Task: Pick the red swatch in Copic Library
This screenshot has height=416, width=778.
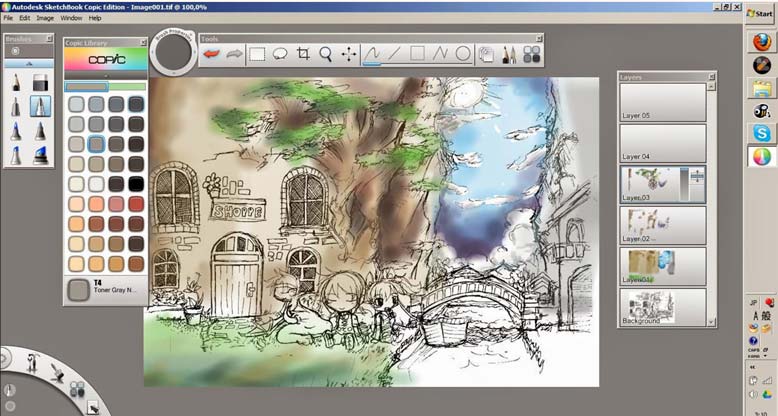Action: coord(136,204)
